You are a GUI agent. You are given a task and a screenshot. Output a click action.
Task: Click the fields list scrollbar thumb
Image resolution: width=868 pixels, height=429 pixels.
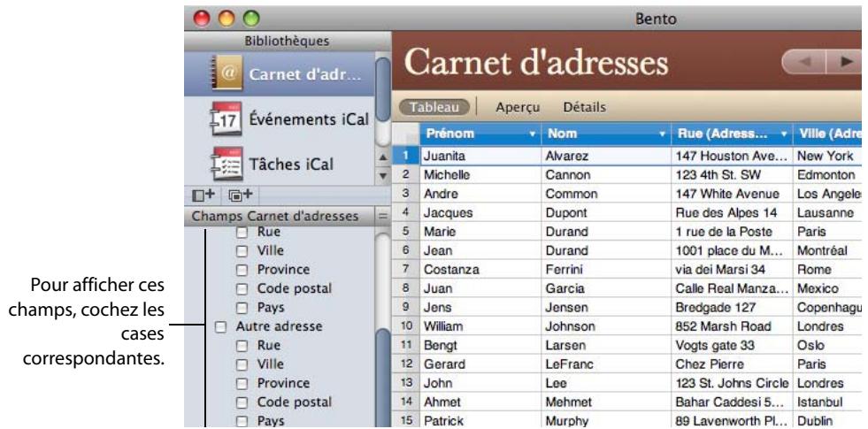click(x=382, y=377)
